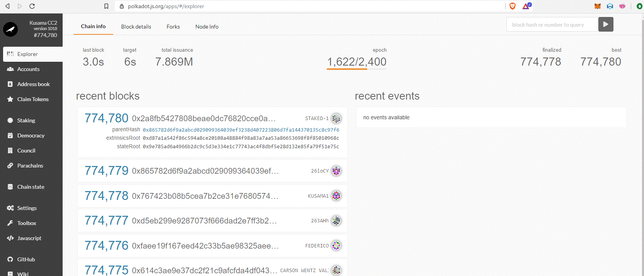Go back using the browser back arrow
This screenshot has width=644, height=276.
pos(7,6)
